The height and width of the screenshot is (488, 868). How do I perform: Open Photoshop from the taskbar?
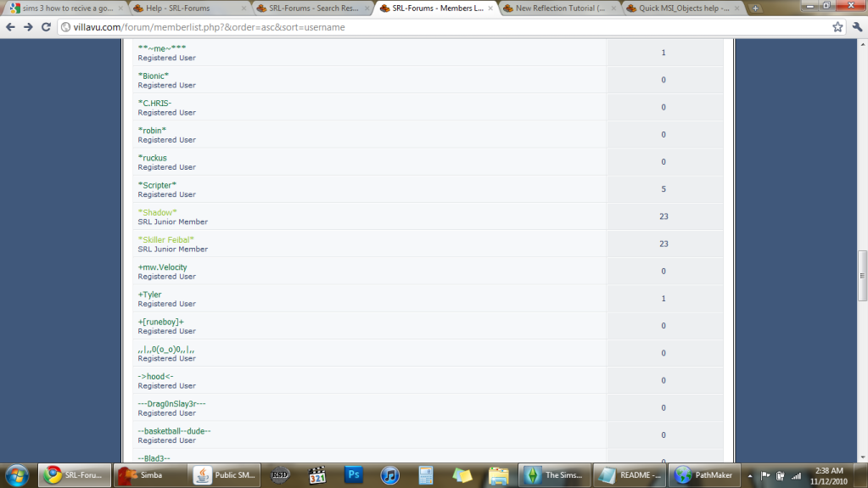[x=353, y=475]
